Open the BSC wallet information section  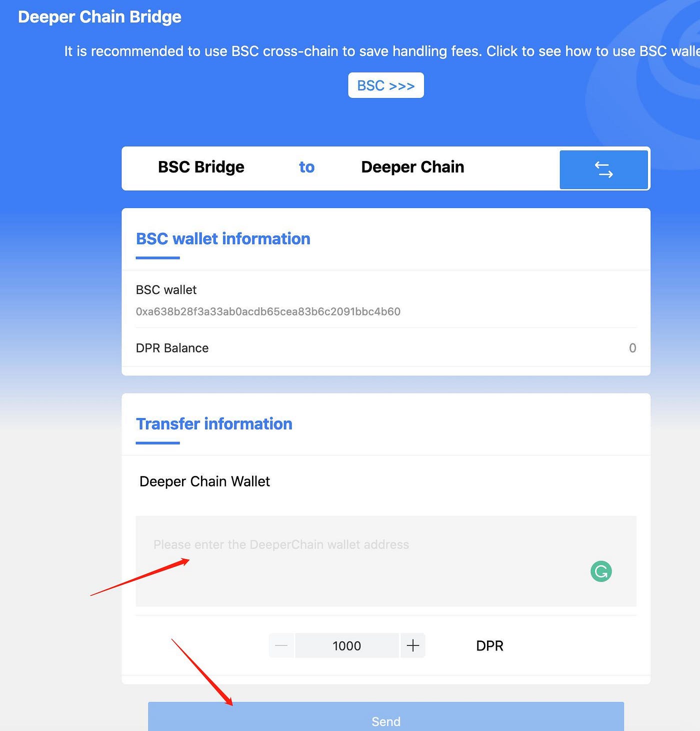tap(223, 239)
